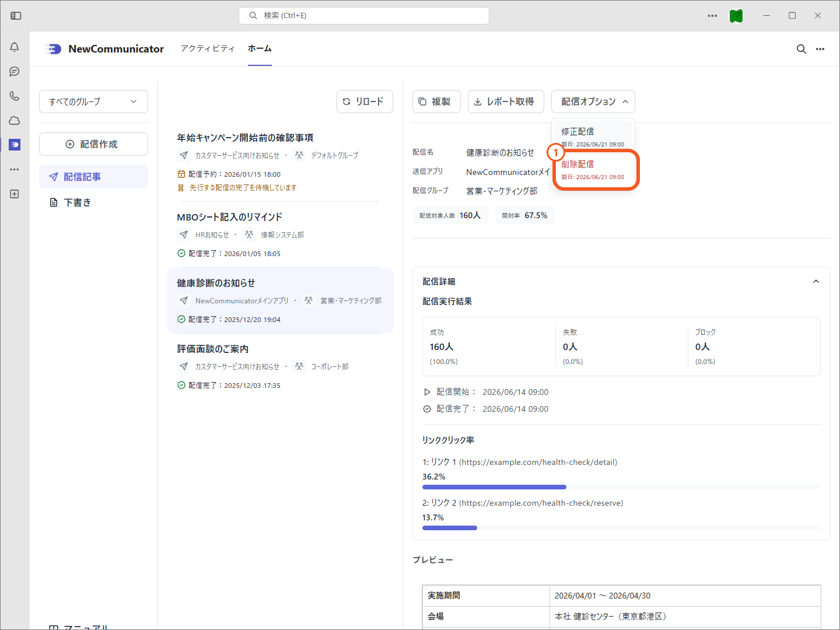
Task: Click the リンク 2 health-check/reserve URL text
Action: point(541,503)
